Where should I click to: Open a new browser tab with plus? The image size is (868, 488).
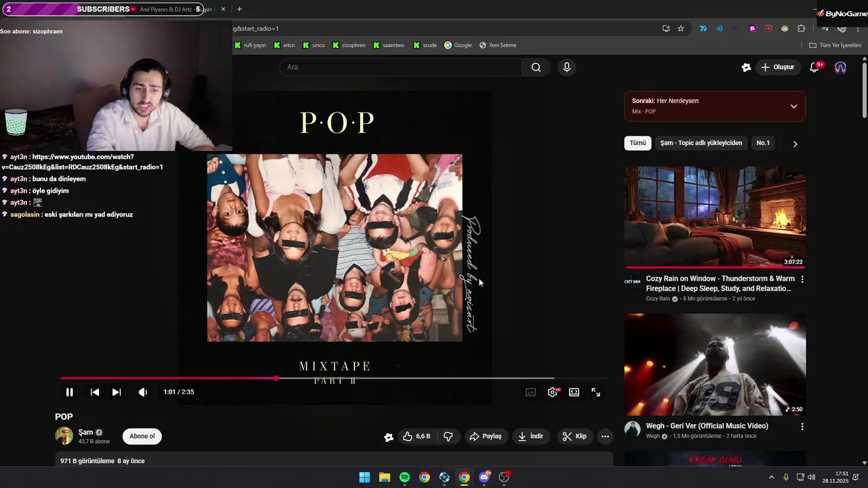[239, 9]
